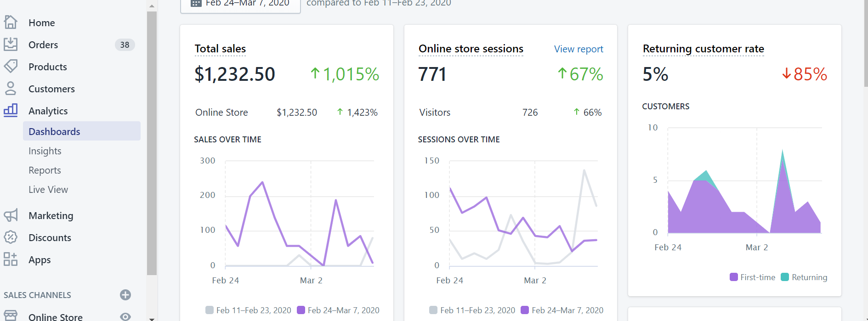Click the 771 sessions value
The width and height of the screenshot is (868, 321).
(x=432, y=74)
